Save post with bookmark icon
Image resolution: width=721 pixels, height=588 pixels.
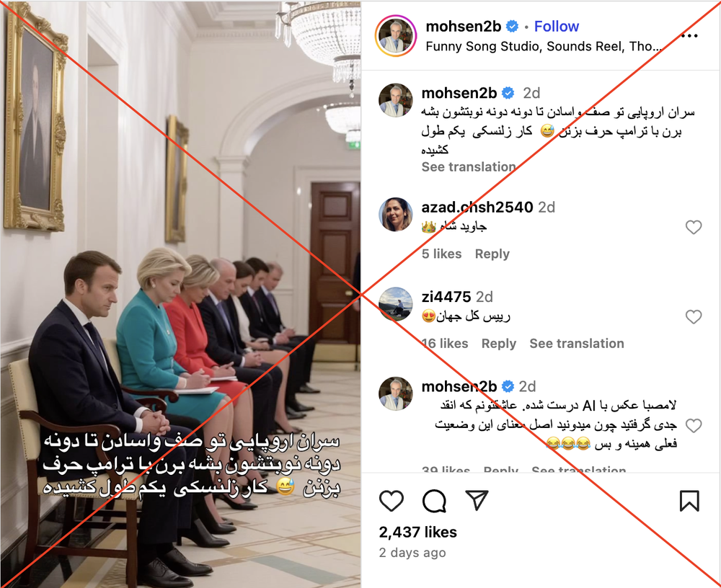(x=689, y=501)
